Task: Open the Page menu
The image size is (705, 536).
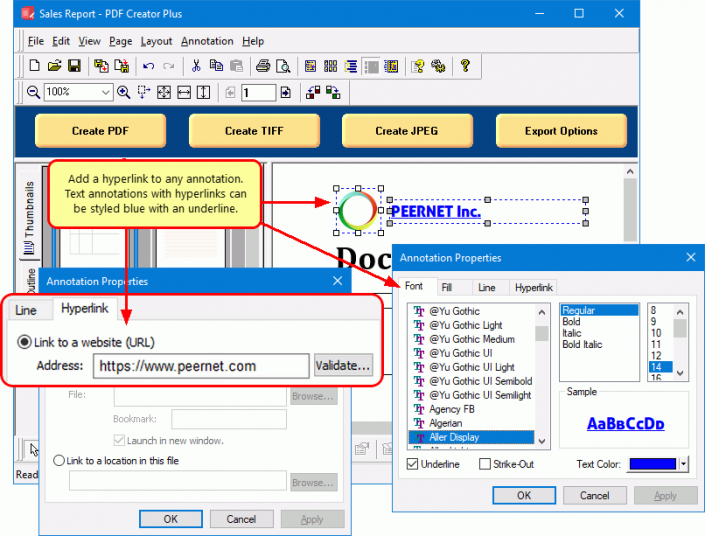Action: [120, 41]
